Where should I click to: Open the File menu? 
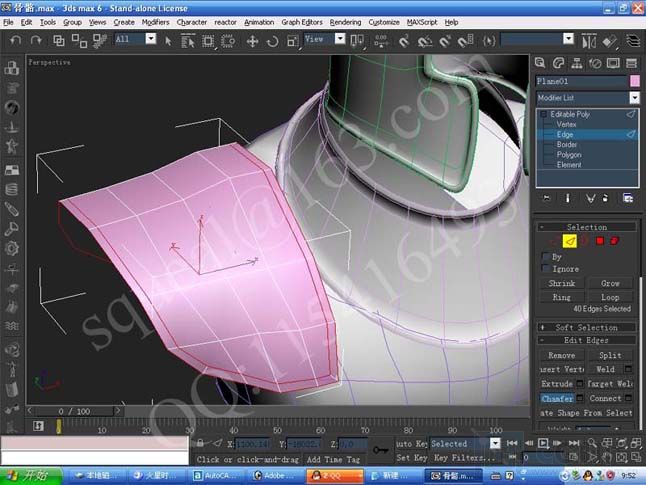coord(8,22)
